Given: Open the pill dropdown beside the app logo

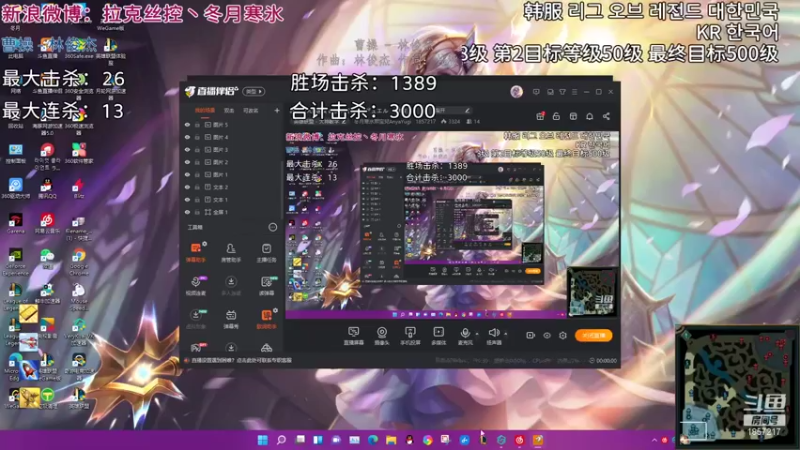Looking at the screenshot, I should point(254,91).
